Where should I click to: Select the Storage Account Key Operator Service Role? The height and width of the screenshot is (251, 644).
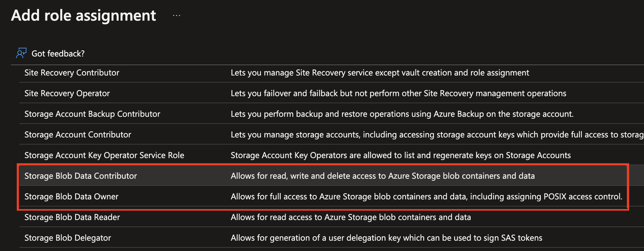coord(104,155)
